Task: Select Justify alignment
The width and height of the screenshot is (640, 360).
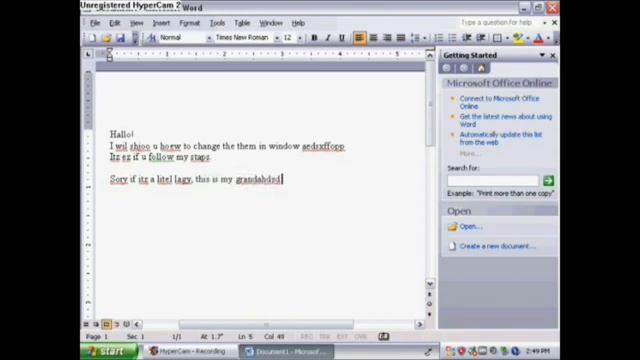Action: [401, 38]
